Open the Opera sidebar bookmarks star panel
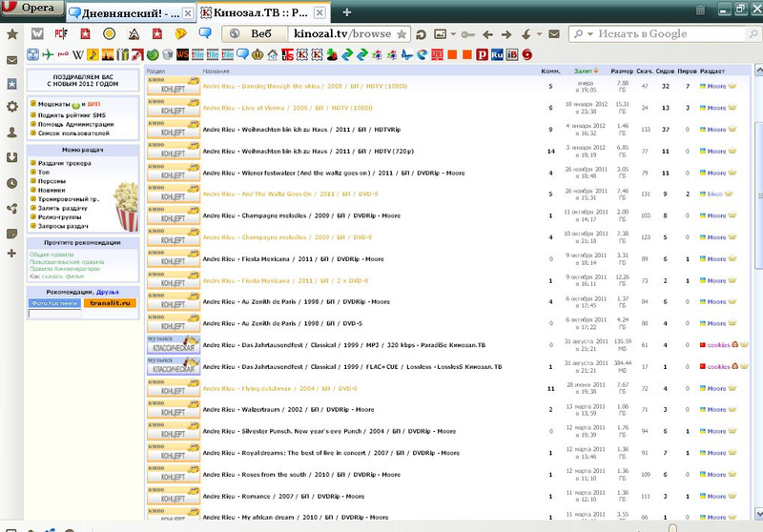The image size is (763, 532). click(11, 33)
